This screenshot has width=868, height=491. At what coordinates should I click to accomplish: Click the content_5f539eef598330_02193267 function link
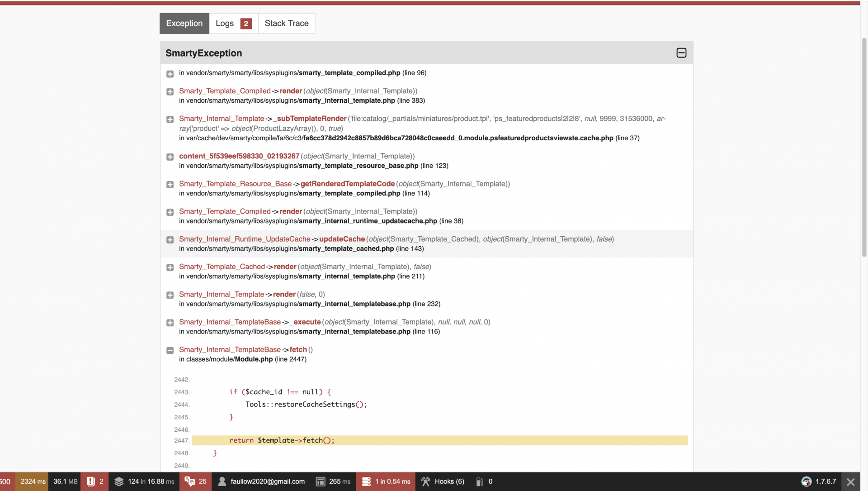point(239,156)
